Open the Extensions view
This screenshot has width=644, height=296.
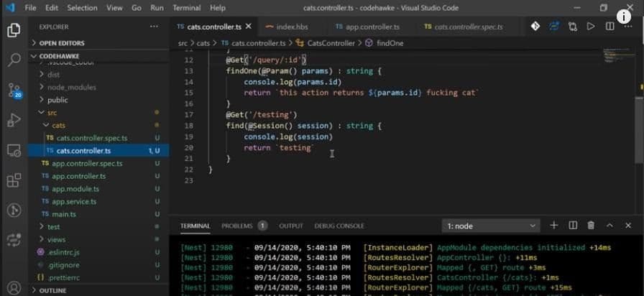pyautogui.click(x=14, y=181)
